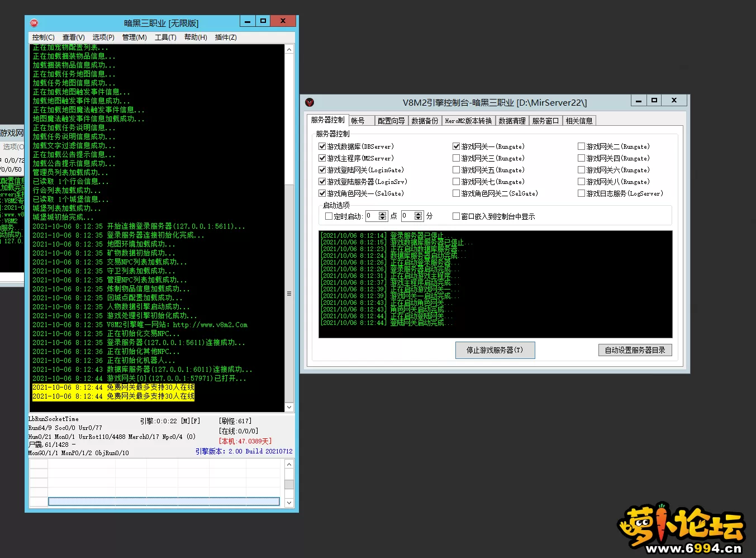Switch to the 配置向导 tab
This screenshot has width=756, height=558.
click(x=391, y=121)
